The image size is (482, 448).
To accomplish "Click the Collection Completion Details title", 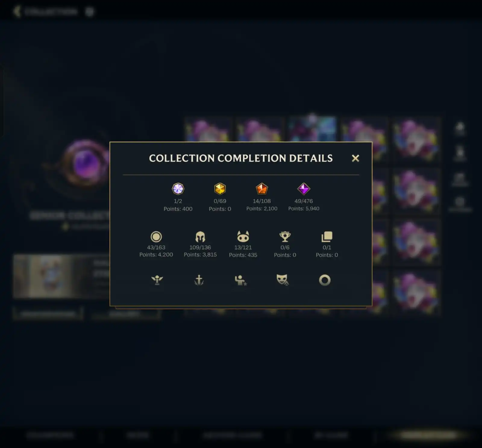I will [241, 158].
